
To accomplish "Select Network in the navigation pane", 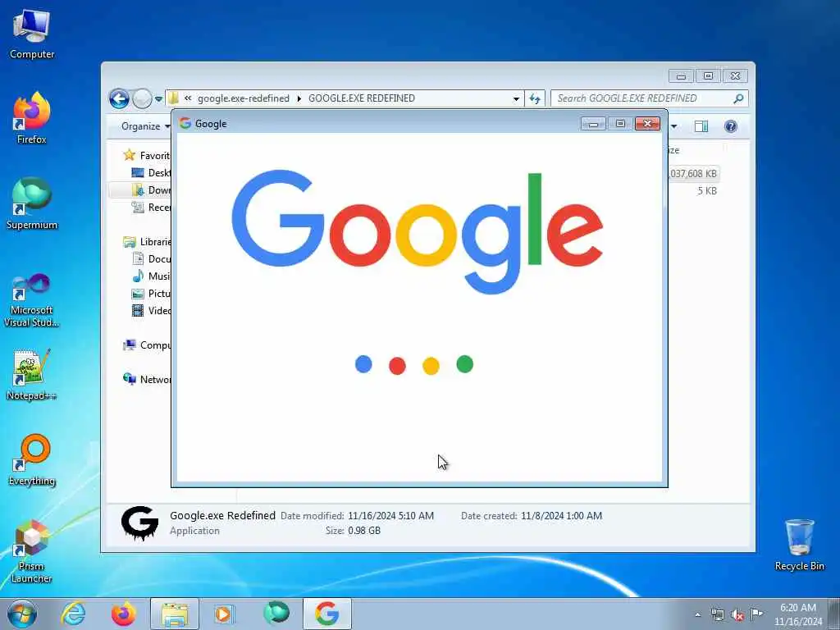I will pos(146,379).
